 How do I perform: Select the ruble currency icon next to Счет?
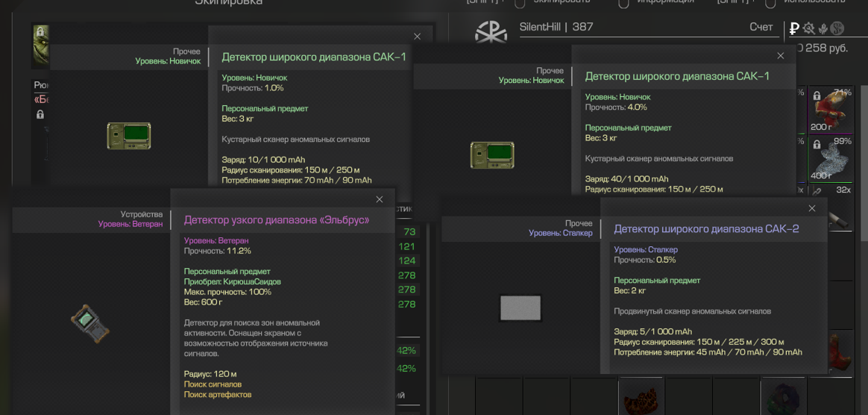coord(794,28)
